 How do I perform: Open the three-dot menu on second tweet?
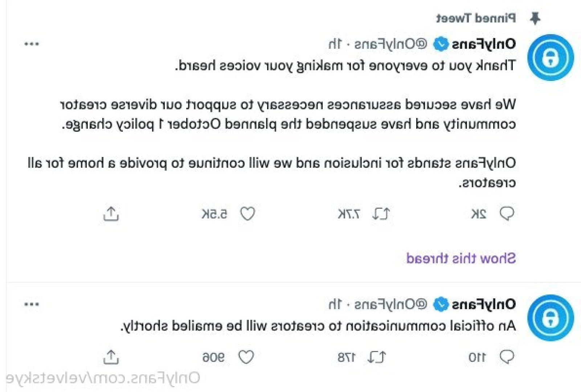(x=32, y=304)
